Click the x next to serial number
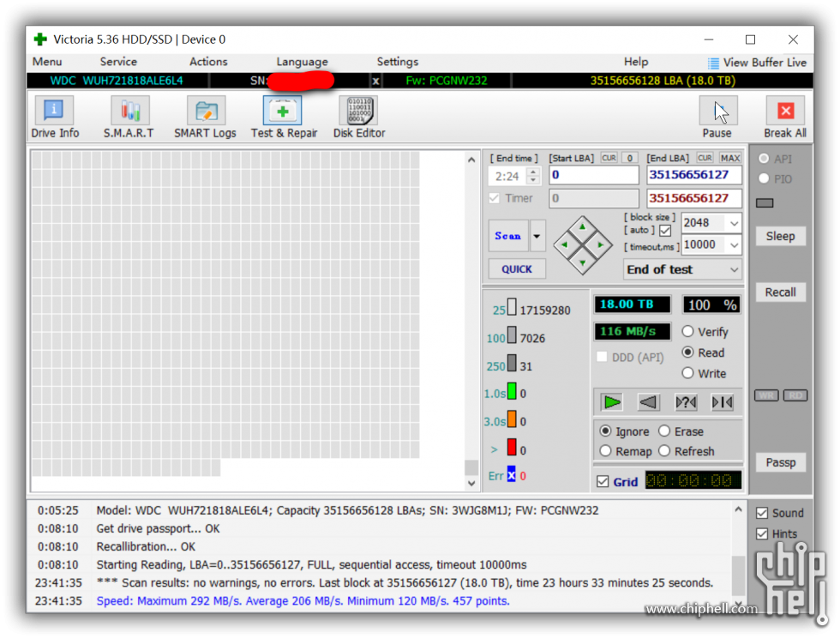The width and height of the screenshot is (840, 639). click(376, 81)
